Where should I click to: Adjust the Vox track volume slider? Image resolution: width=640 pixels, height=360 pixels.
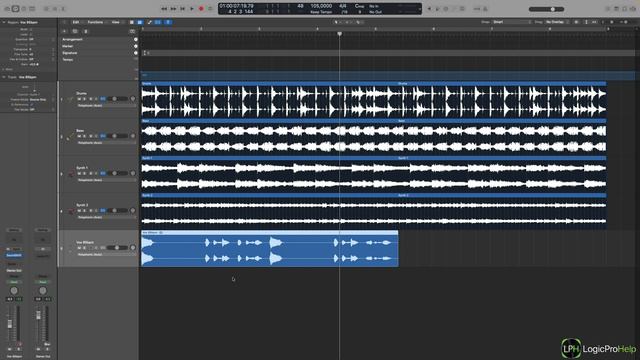[117, 248]
